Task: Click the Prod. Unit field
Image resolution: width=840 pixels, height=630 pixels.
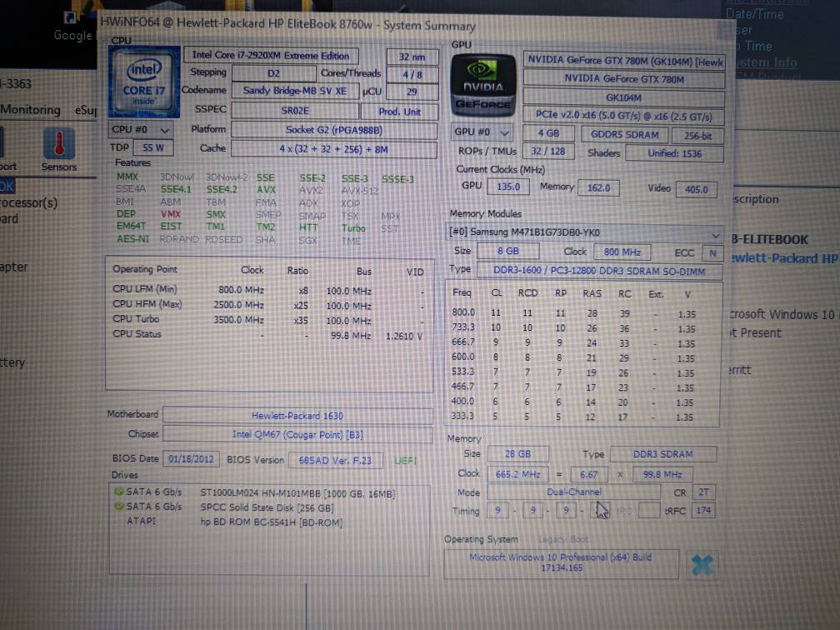Action: point(400,112)
